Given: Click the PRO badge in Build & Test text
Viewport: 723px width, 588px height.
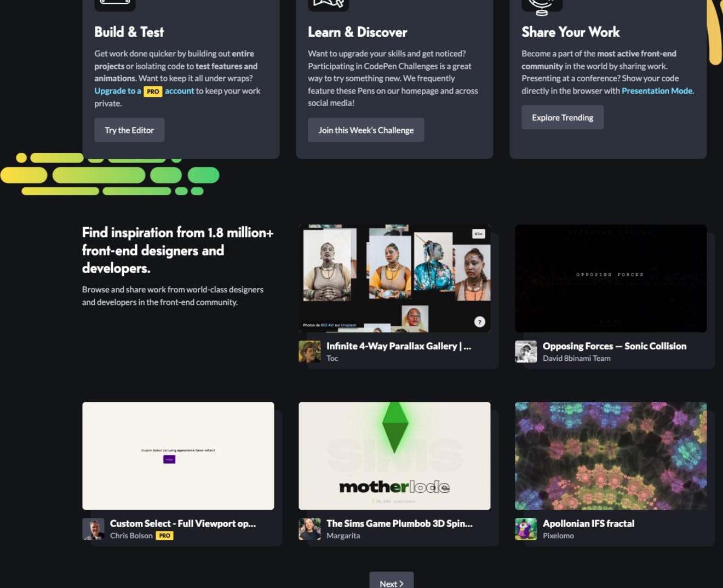Looking at the screenshot, I should click(153, 91).
